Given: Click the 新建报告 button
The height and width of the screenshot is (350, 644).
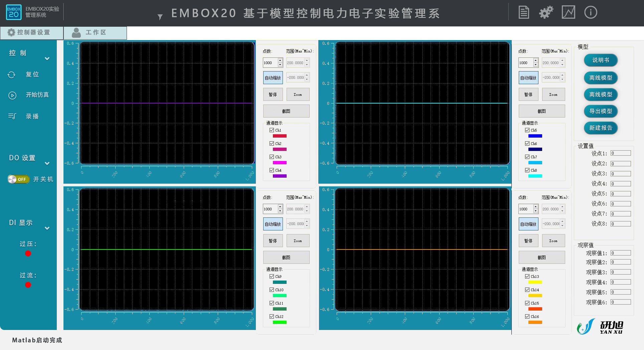Looking at the screenshot, I should click(601, 128).
